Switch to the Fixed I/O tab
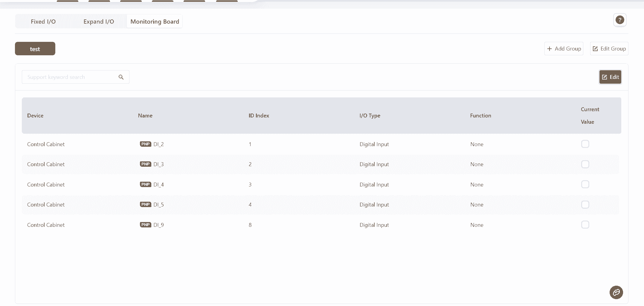Screen dimensions: 644x306 click(43, 22)
